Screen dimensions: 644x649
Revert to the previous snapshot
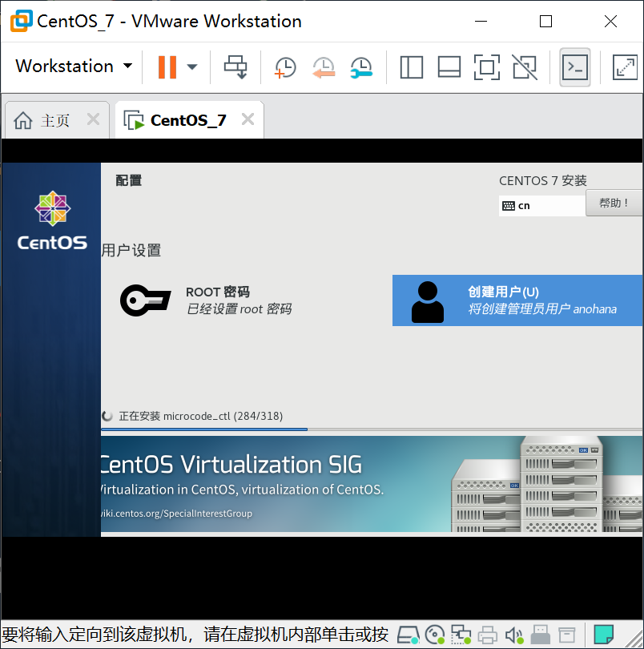coord(324,67)
